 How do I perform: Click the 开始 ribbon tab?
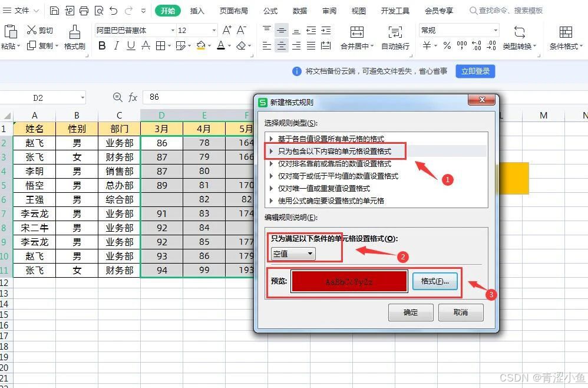(x=168, y=11)
